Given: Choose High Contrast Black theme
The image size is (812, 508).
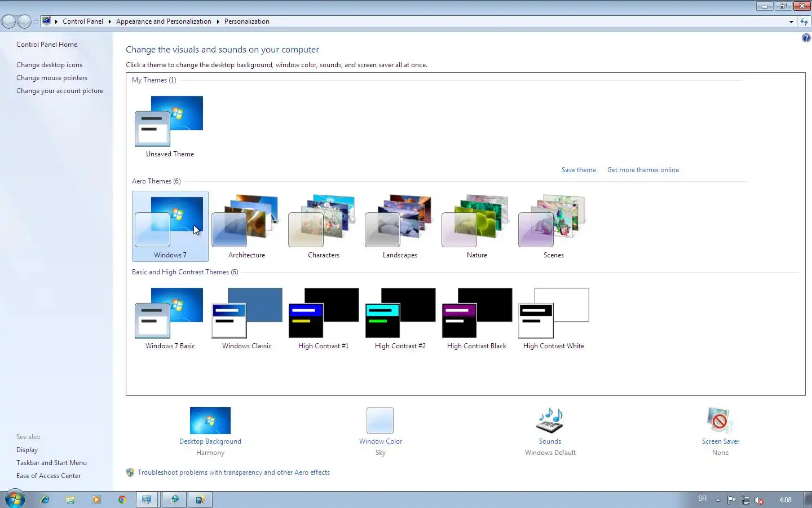Looking at the screenshot, I should pyautogui.click(x=476, y=318).
